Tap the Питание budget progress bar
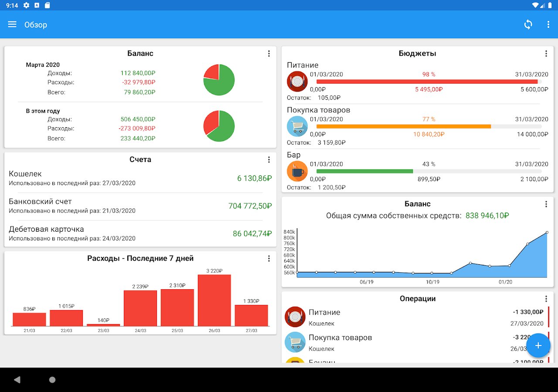This screenshot has height=392, width=558. (429, 81)
